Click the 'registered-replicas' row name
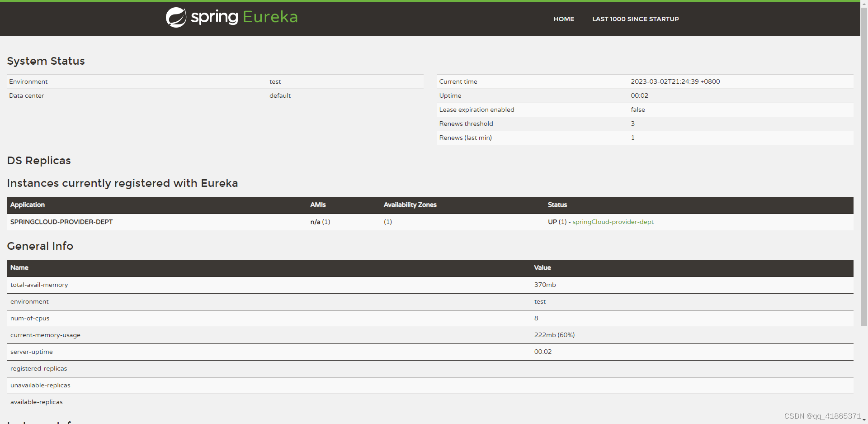This screenshot has height=424, width=868. tap(38, 368)
